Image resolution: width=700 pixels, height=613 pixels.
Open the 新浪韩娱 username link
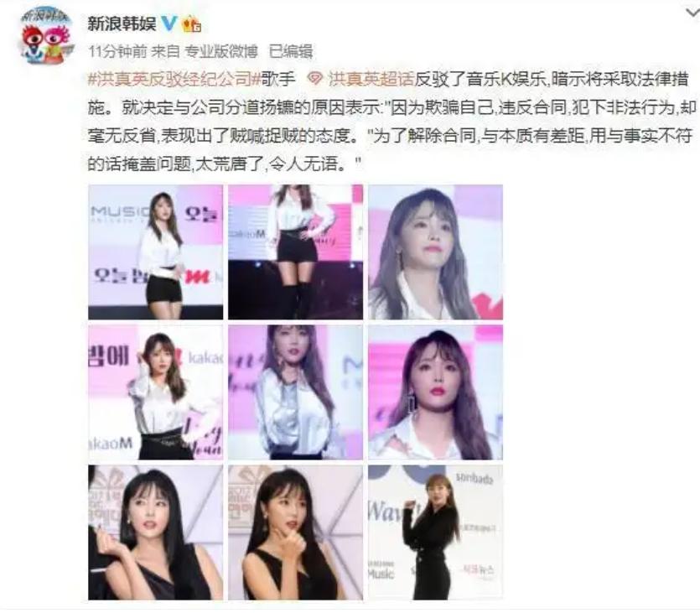[122, 23]
